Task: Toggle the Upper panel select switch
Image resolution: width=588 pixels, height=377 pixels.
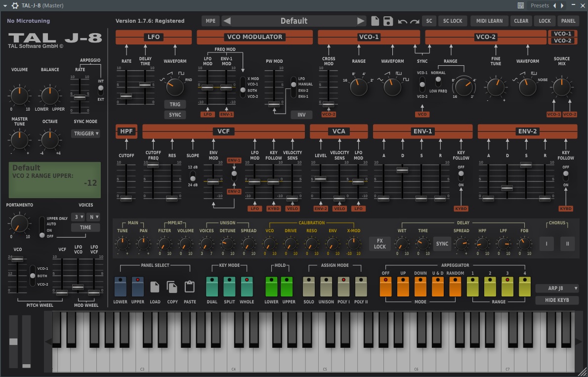Action: tap(138, 287)
